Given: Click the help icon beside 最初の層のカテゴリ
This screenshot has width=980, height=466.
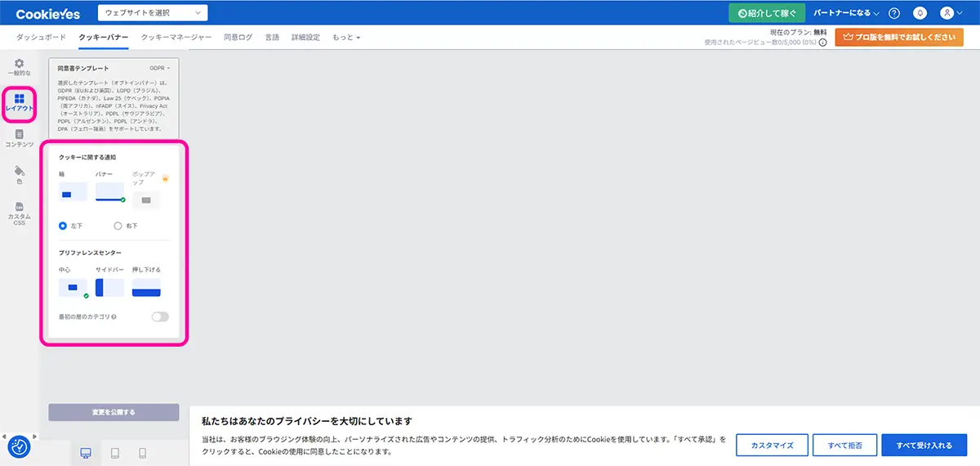Looking at the screenshot, I should (x=114, y=316).
